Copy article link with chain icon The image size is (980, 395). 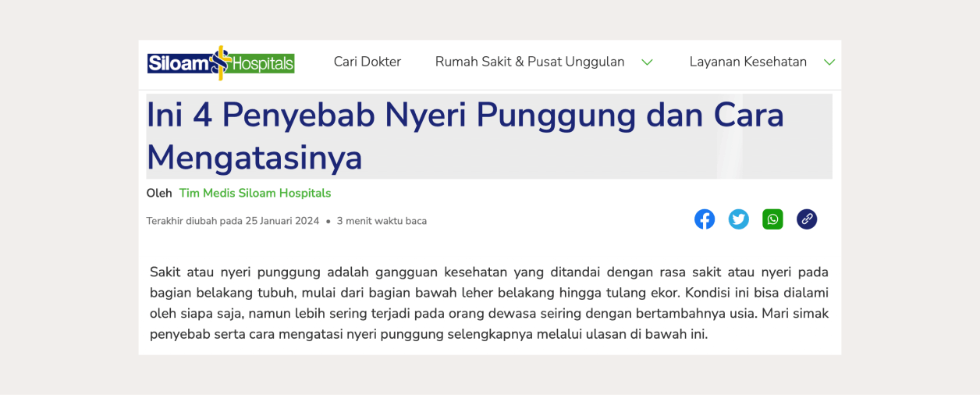[x=807, y=219]
